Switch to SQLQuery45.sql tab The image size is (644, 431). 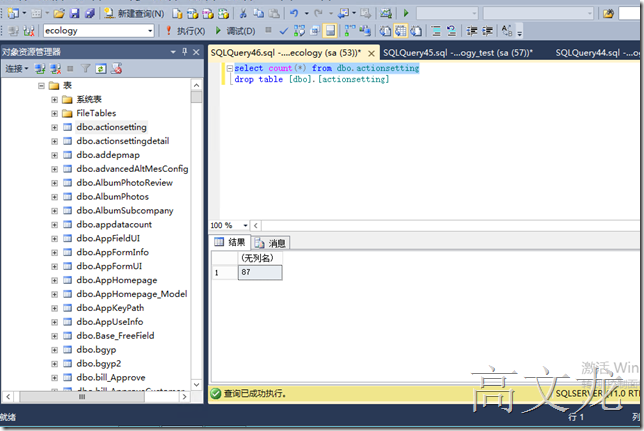(458, 53)
